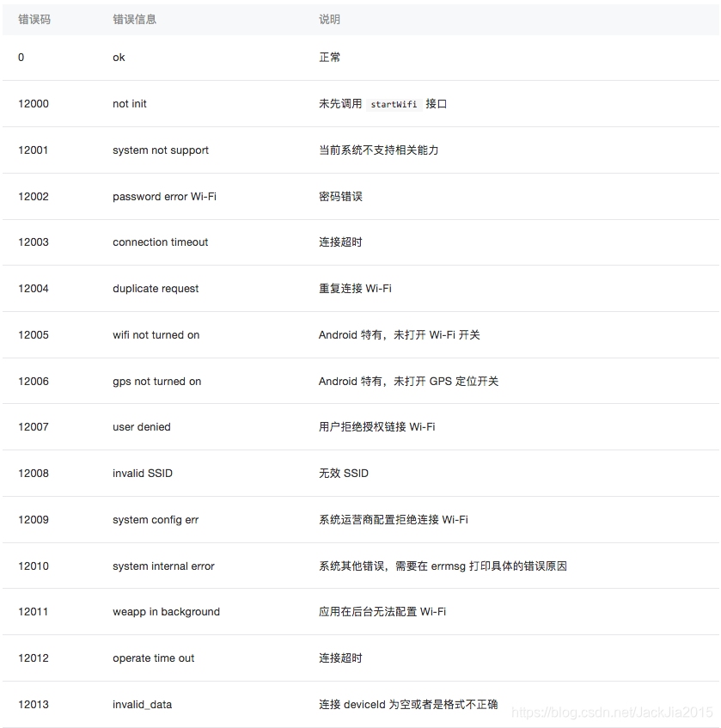721x728 pixels.
Task: Select error code 12000
Action: (x=34, y=104)
